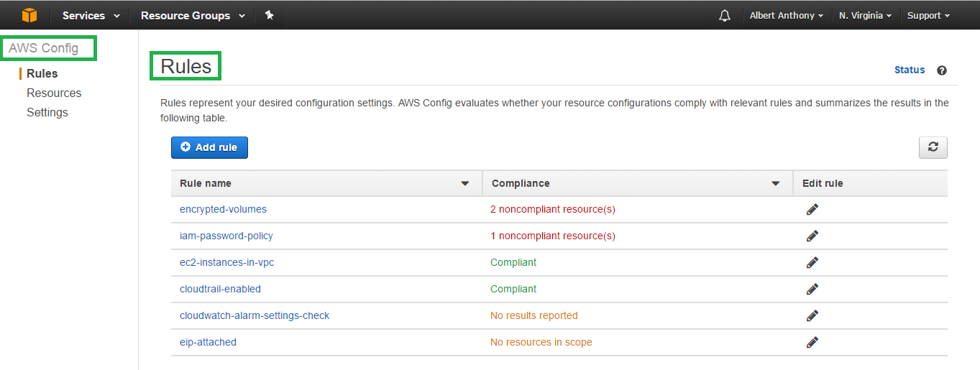
Task: Click the AWS cube logo icon
Action: (x=29, y=15)
